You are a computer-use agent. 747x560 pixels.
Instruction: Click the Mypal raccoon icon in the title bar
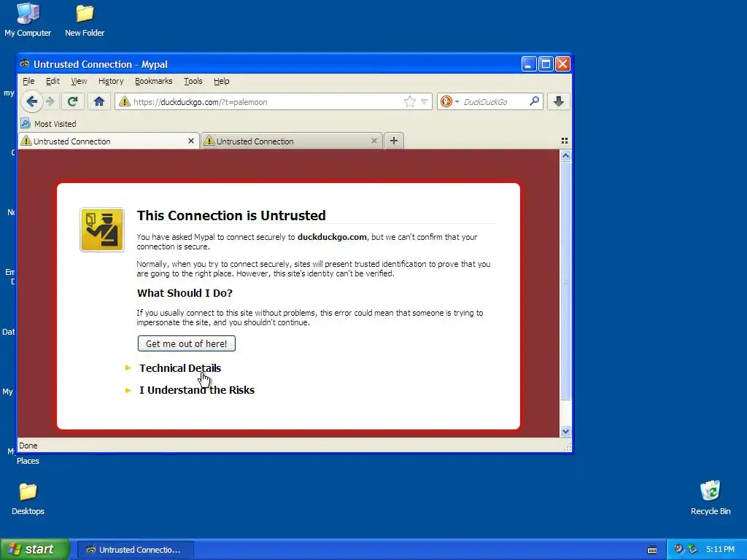(25, 64)
